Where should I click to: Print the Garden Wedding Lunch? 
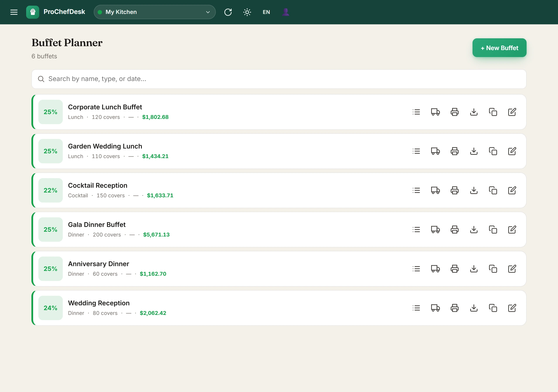pos(454,151)
